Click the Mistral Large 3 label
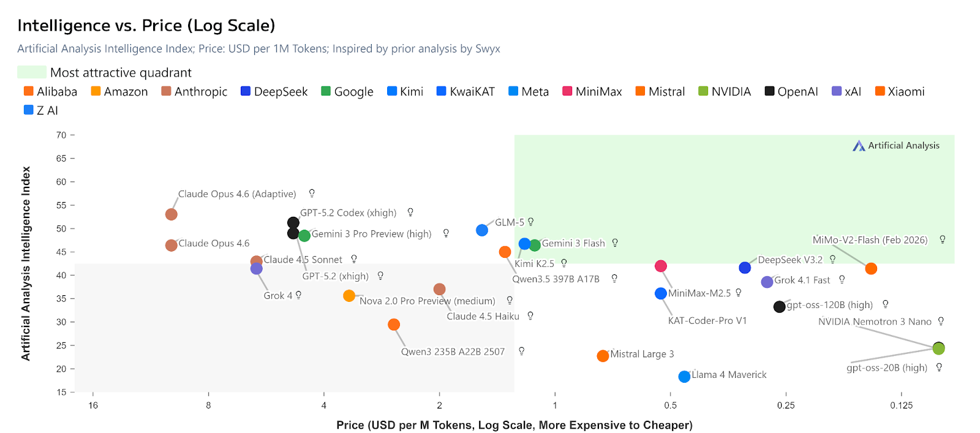This screenshot has width=980, height=433. [x=642, y=354]
